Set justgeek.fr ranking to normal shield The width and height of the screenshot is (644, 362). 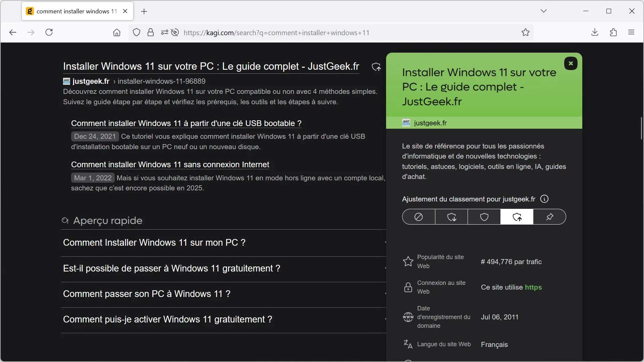pos(484,217)
